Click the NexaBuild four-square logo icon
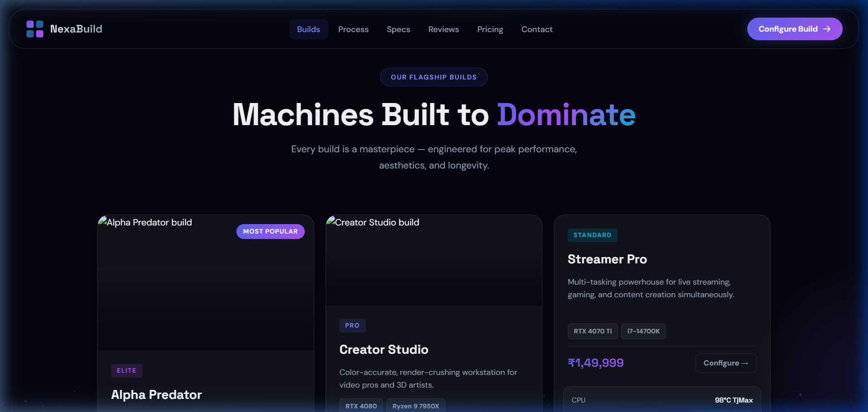Viewport: 868px width, 412px height. [35, 29]
